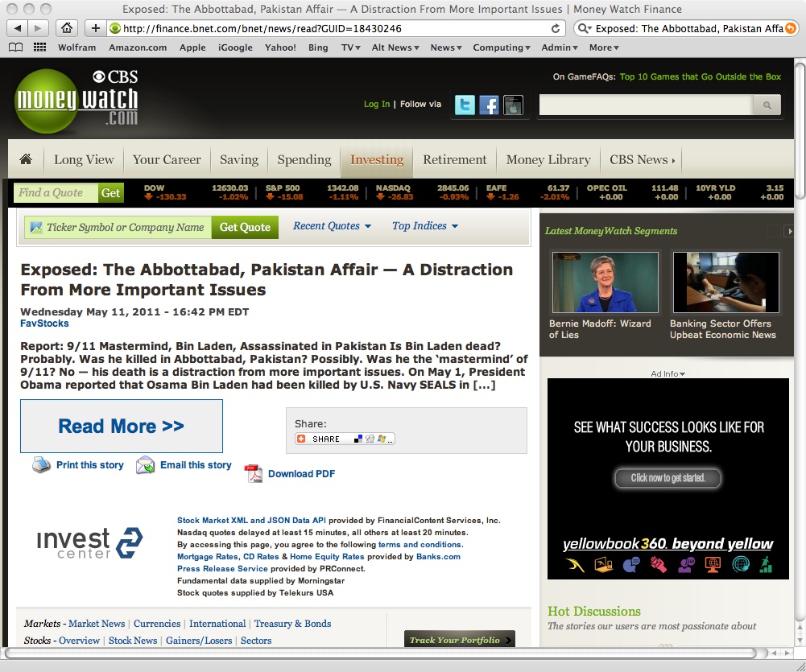Click the printer icon beside Print this story
806x672 pixels.
pos(41,464)
